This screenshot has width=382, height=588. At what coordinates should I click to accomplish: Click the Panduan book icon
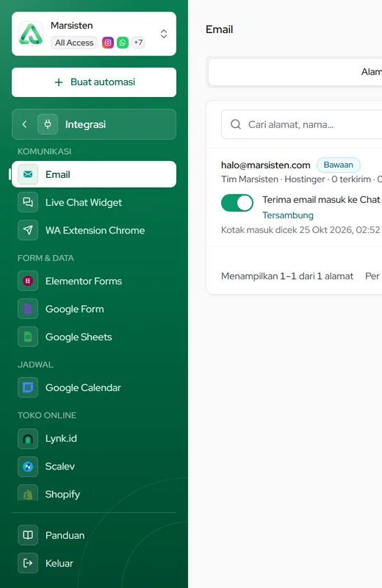click(28, 535)
